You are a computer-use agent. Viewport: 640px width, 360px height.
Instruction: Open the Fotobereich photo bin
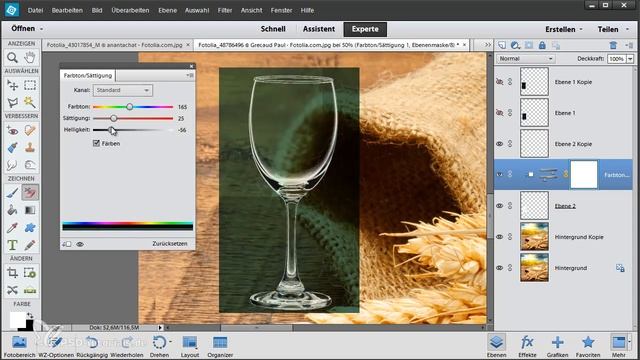pos(19,346)
